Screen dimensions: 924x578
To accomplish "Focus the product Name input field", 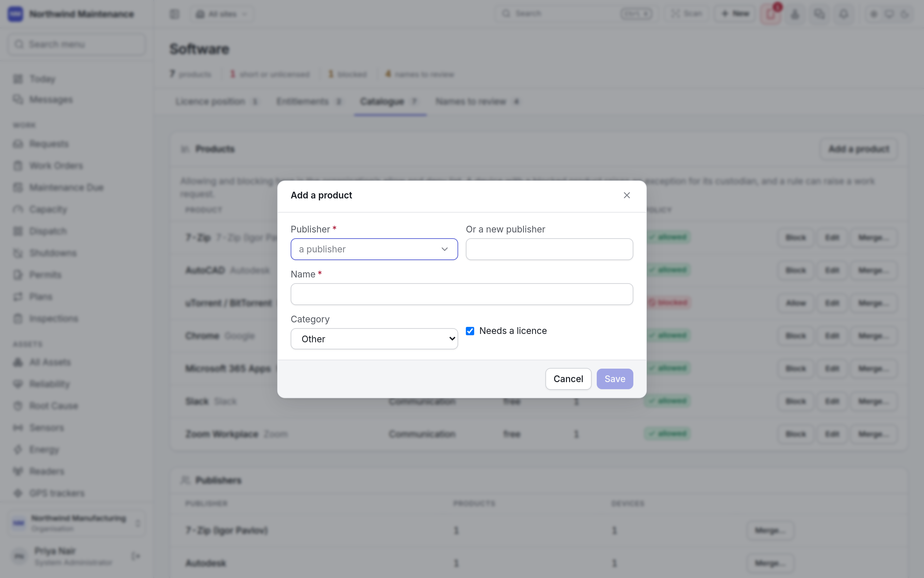I will coord(462,294).
